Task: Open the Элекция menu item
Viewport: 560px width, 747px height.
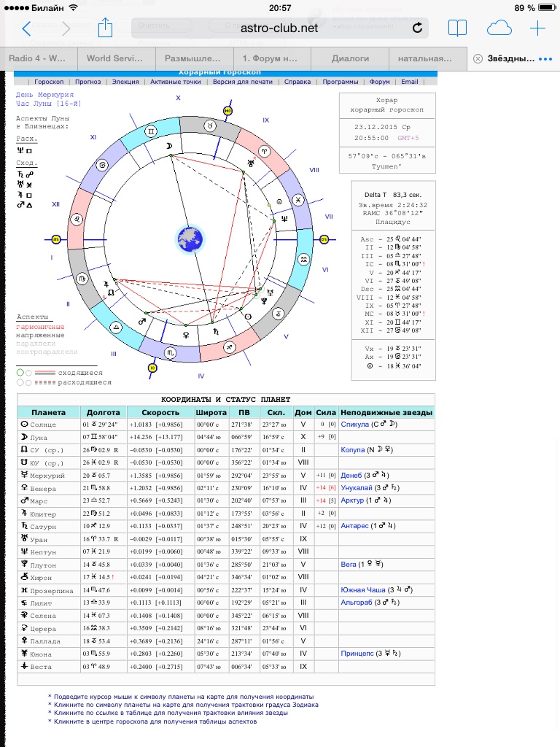Action: pyautogui.click(x=125, y=82)
